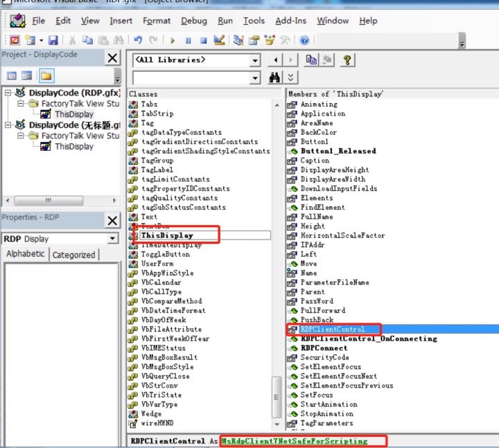Open the Edit menu
This screenshot has height=448, width=499.
point(63,21)
